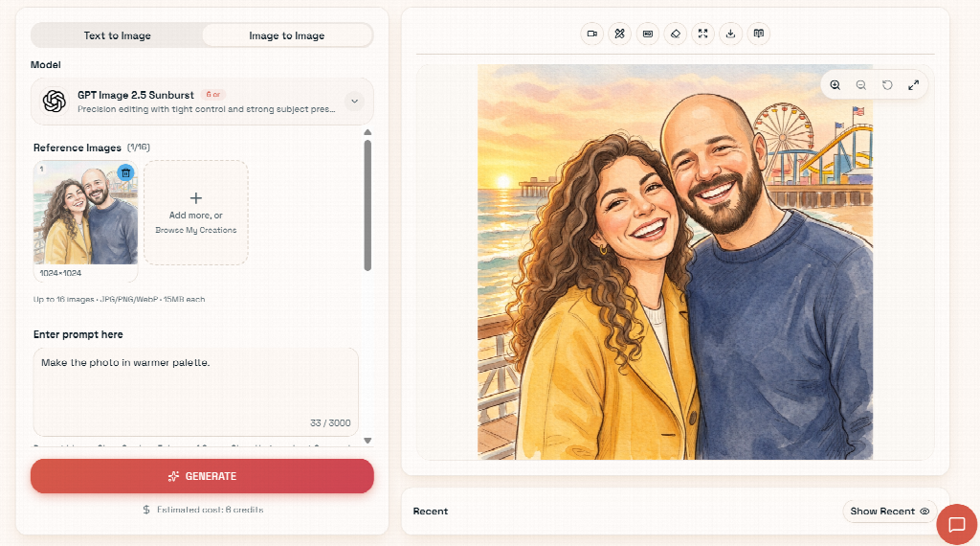Viewport: 980px width, 546px height.
Task: Click the dollar cost icon
Action: tap(146, 510)
